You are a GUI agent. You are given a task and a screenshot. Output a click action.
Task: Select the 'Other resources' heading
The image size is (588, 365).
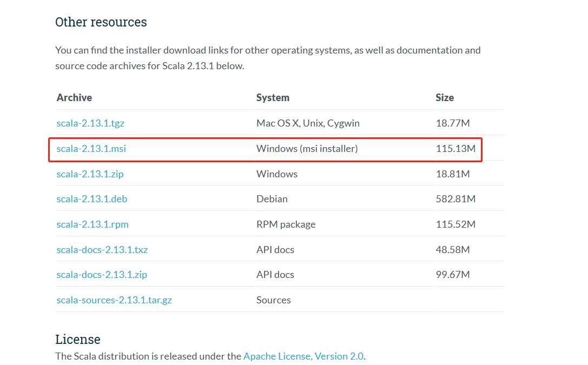click(101, 22)
